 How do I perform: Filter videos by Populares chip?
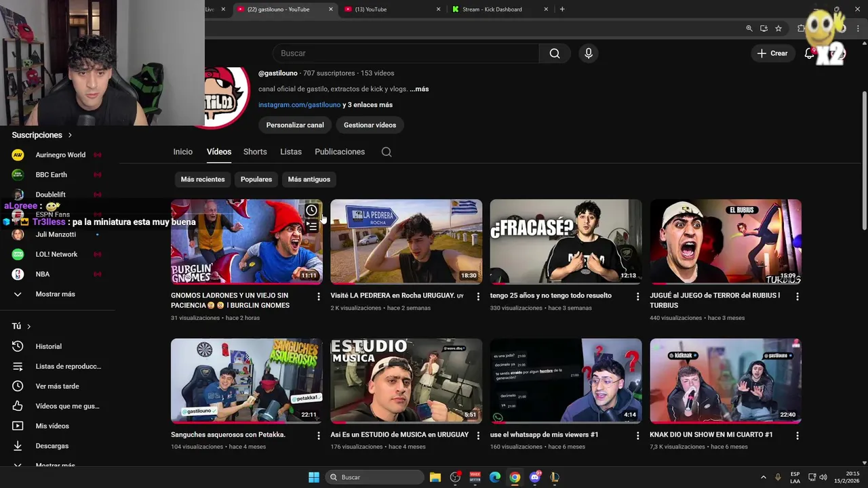(x=256, y=180)
